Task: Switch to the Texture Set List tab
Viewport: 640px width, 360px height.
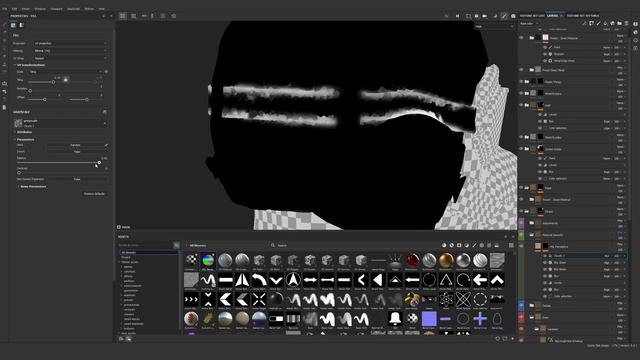Action: tap(532, 16)
